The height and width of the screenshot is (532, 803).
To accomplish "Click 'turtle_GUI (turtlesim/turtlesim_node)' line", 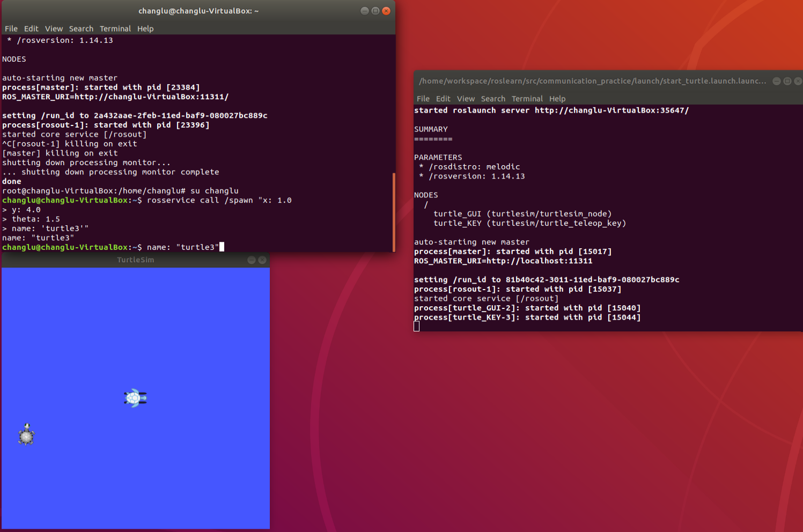I will tap(522, 214).
